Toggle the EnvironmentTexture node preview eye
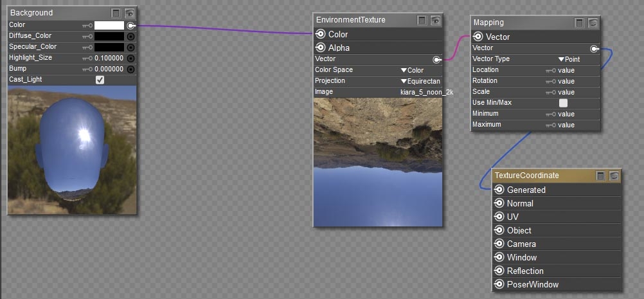This screenshot has width=644, height=299. [x=435, y=20]
